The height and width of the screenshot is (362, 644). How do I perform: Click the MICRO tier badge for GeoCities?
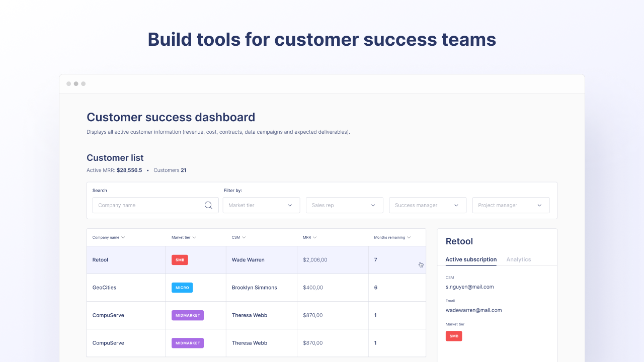point(182,288)
